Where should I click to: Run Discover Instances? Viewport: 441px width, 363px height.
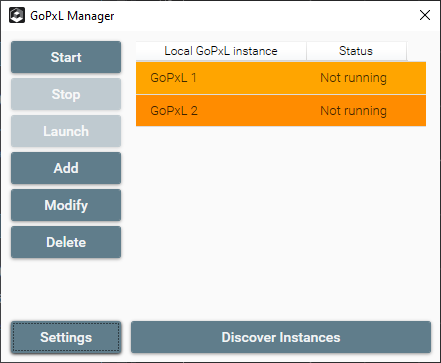pyautogui.click(x=281, y=337)
